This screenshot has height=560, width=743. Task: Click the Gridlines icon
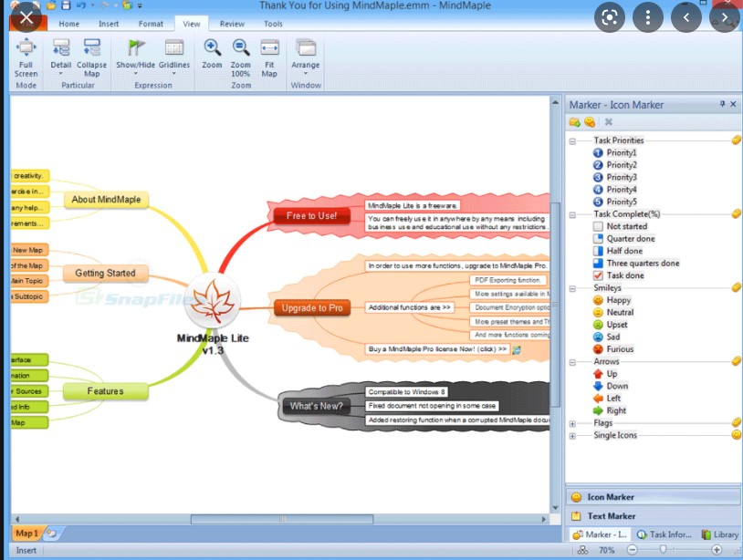coord(174,47)
